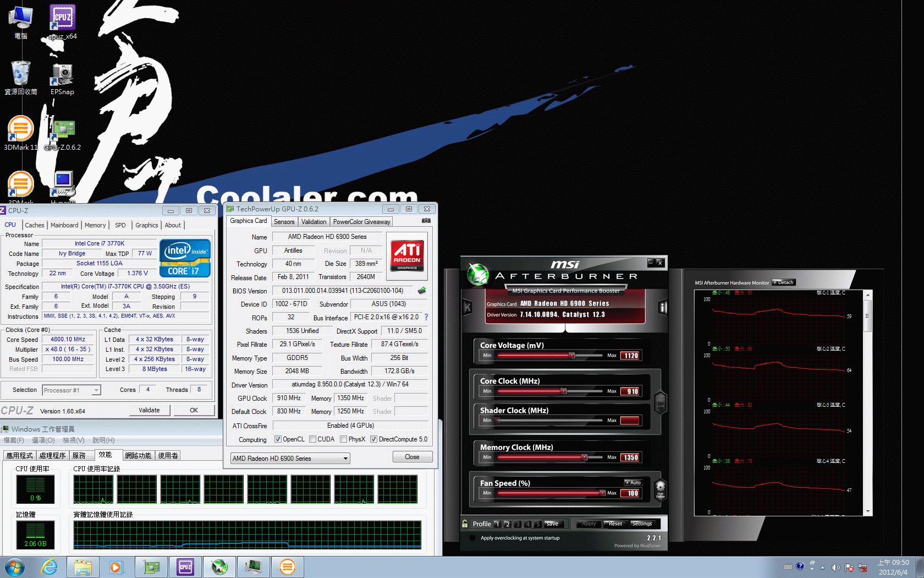The width and height of the screenshot is (924, 578).
Task: Open Internet Explorer from the taskbar
Action: [50, 566]
